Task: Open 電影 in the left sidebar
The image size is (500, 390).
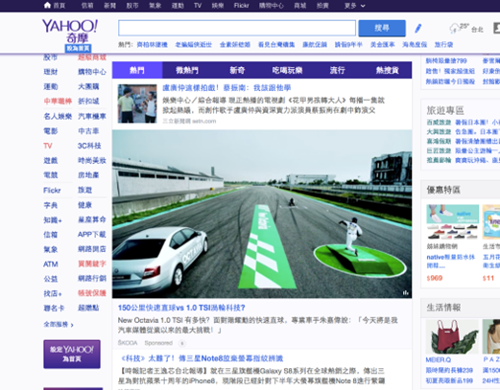Action: pos(51,131)
